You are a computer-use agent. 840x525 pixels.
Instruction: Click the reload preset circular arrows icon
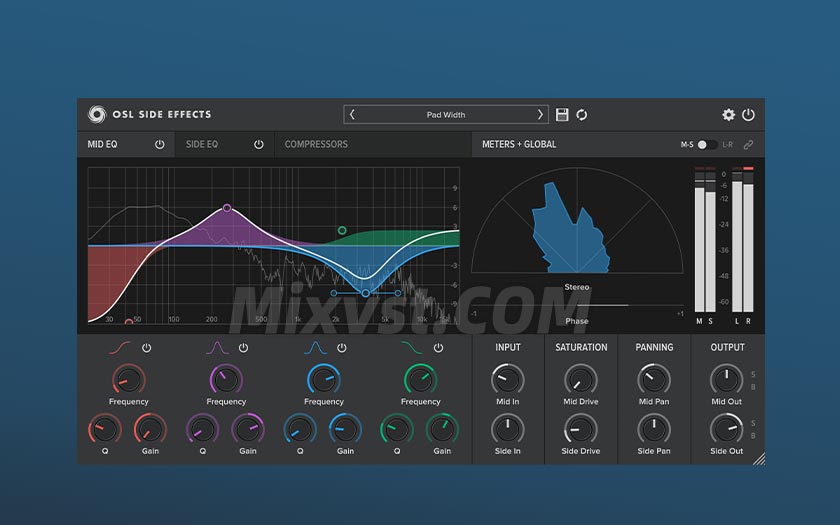[582, 115]
